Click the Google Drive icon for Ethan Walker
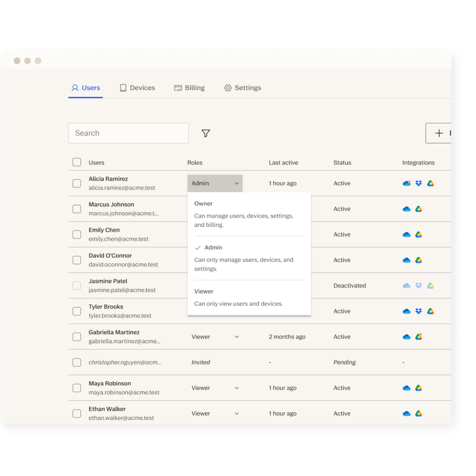The height and width of the screenshot is (476, 476). pyautogui.click(x=418, y=413)
